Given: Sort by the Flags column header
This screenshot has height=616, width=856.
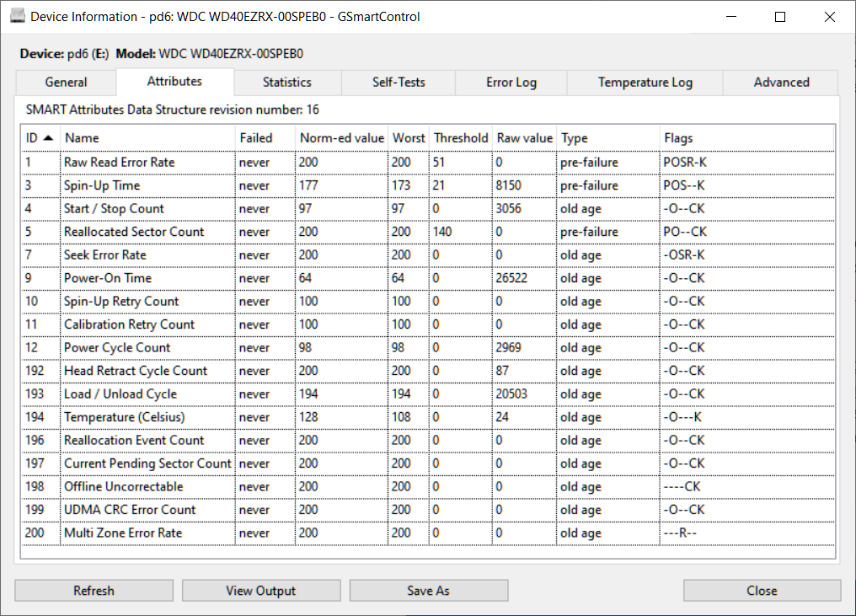Looking at the screenshot, I should 746,138.
